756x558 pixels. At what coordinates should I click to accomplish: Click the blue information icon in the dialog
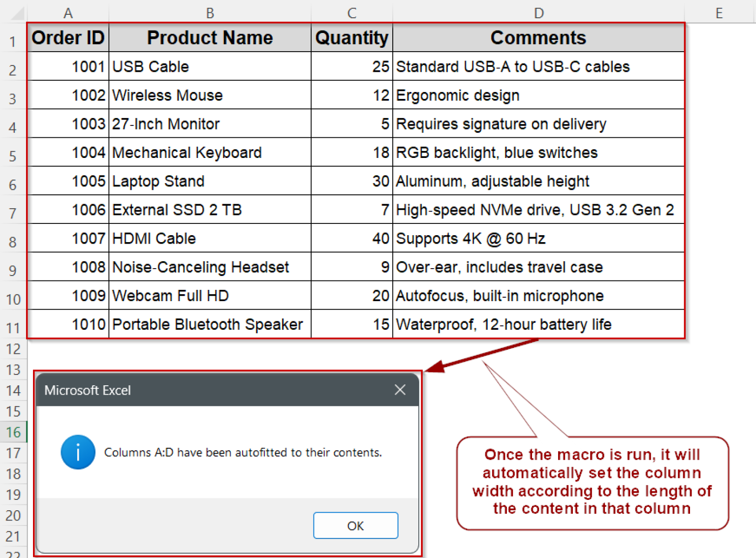[x=78, y=452]
